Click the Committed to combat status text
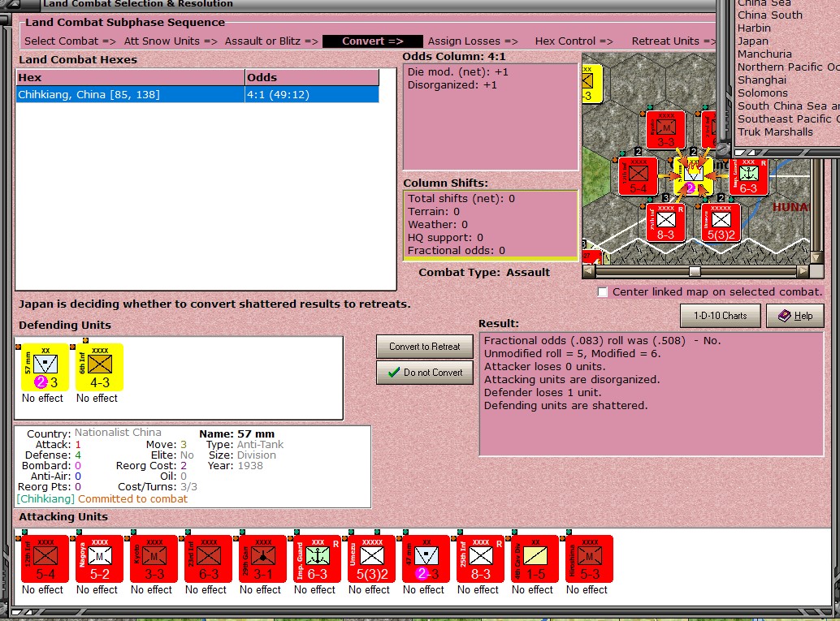The image size is (840, 621). tap(133, 499)
